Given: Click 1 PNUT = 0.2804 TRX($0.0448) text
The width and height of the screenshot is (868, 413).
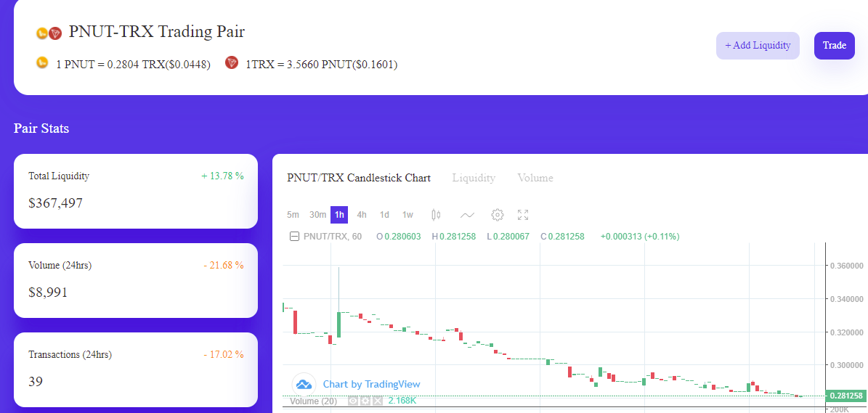Looking at the screenshot, I should (134, 65).
